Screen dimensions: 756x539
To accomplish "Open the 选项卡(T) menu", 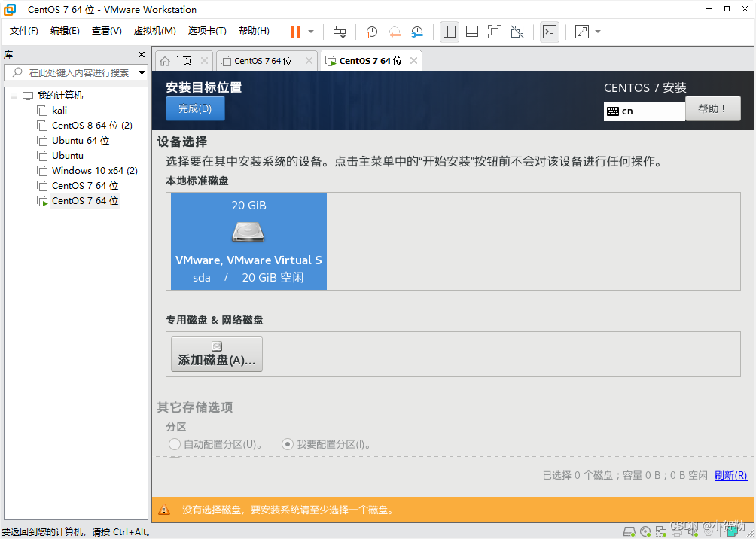I will tap(207, 31).
